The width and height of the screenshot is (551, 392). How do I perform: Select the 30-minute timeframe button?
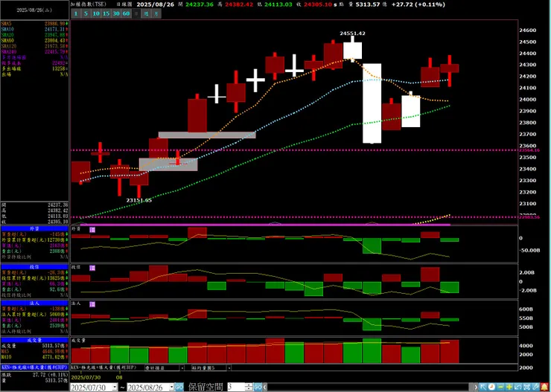[116, 13]
